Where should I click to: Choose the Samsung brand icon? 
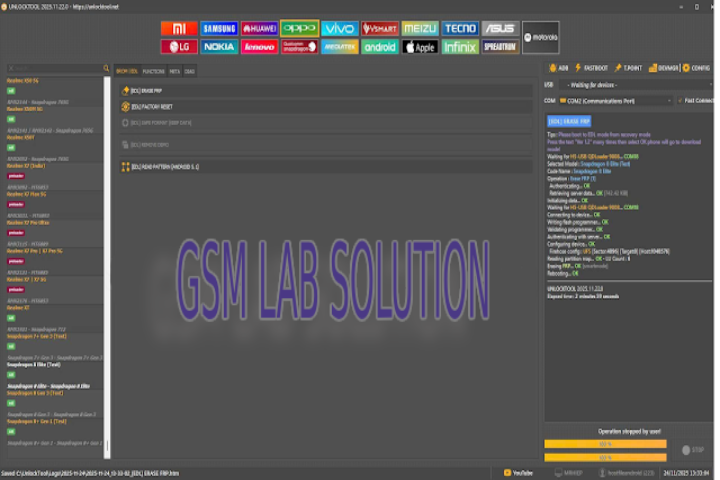point(219,29)
